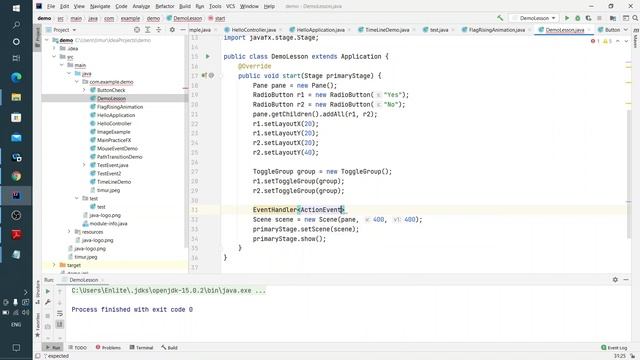Rerun DemoLesson in the Run panel
This screenshot has width=640, height=360.
48,291
